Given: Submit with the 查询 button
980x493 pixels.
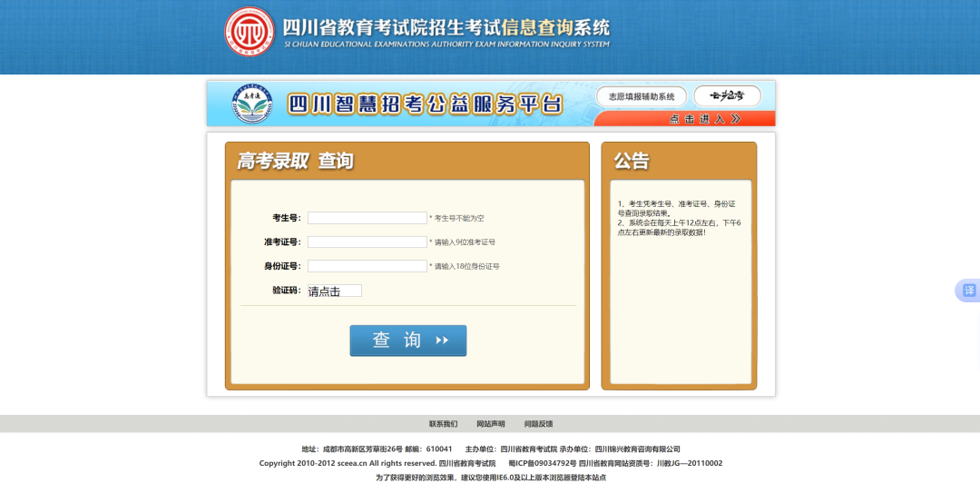Looking at the screenshot, I should (408, 340).
